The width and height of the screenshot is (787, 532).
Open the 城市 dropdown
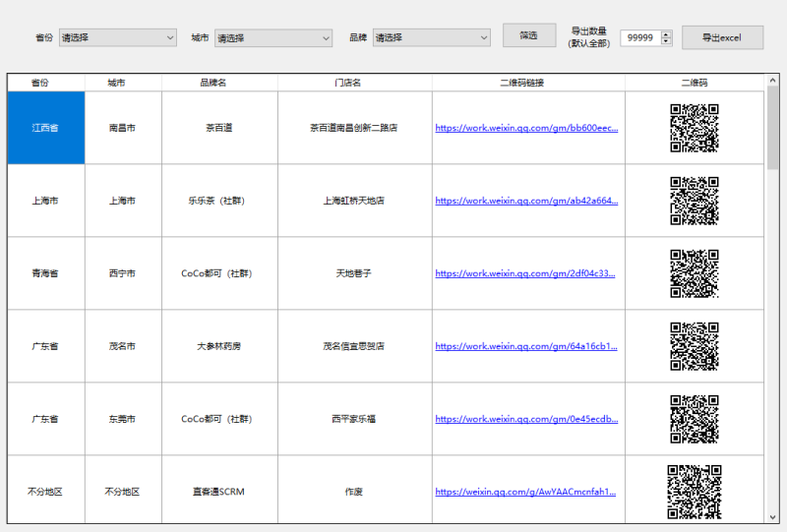pos(273,38)
